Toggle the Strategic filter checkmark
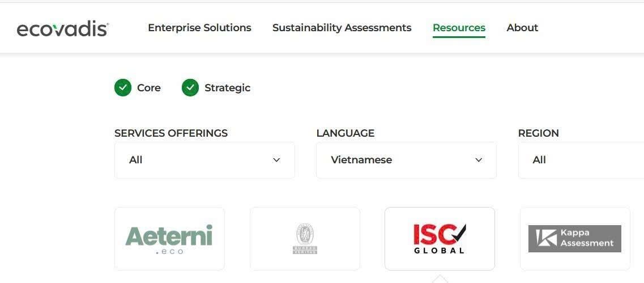Image resolution: width=644 pixels, height=283 pixels. click(x=190, y=88)
